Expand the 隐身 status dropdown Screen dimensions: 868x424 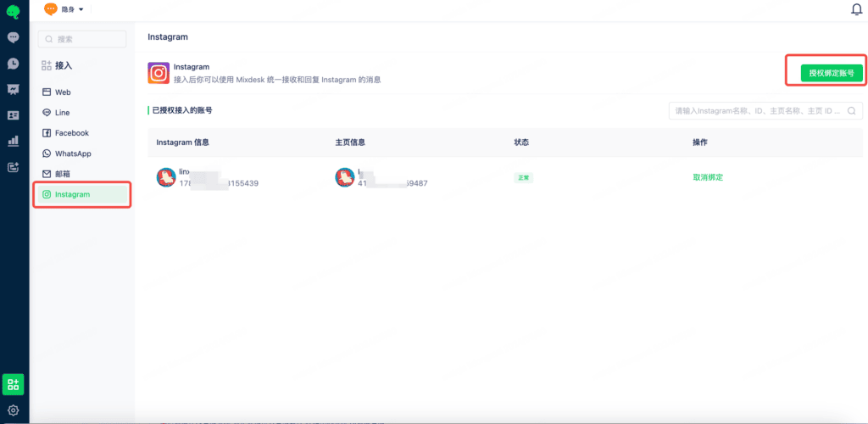64,9
